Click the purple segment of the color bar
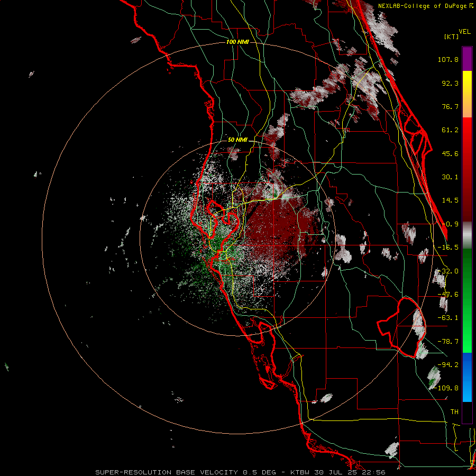Image resolution: width=476 pixels, height=476 pixels. 467,59
